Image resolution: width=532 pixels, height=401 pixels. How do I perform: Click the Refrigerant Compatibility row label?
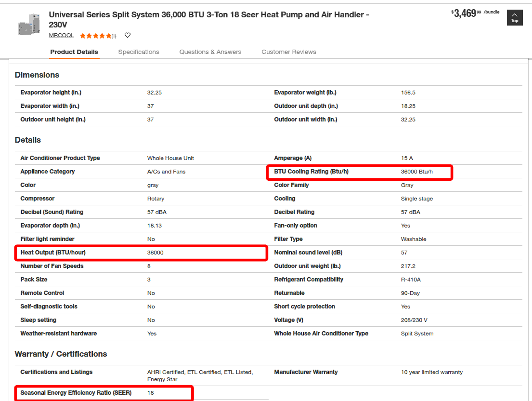[309, 280]
